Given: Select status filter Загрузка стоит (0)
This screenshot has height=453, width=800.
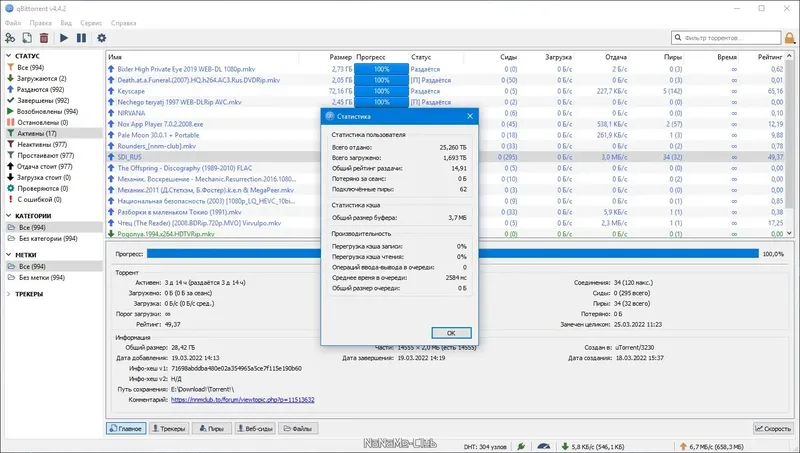Looking at the screenshot, I should click(44, 178).
